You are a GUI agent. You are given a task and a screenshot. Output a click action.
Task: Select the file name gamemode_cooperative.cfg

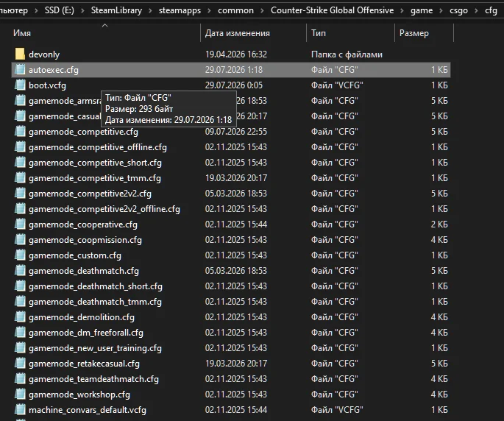tap(83, 224)
